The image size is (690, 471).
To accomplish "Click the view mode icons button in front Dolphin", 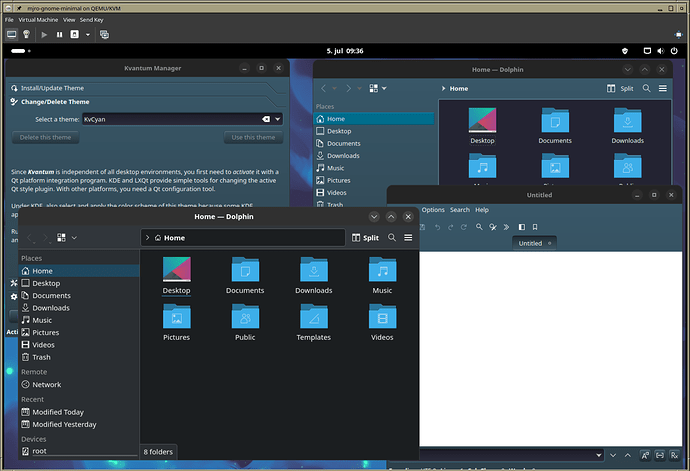I will coord(61,238).
